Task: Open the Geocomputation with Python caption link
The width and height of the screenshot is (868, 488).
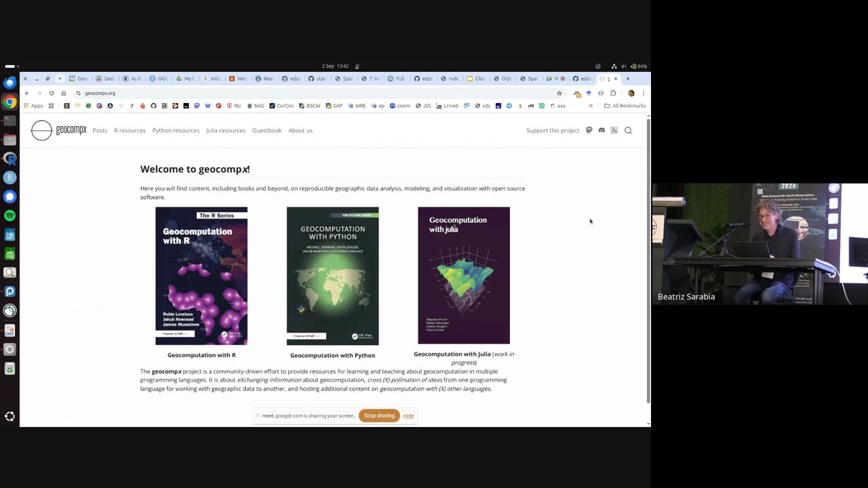Action: (x=332, y=355)
